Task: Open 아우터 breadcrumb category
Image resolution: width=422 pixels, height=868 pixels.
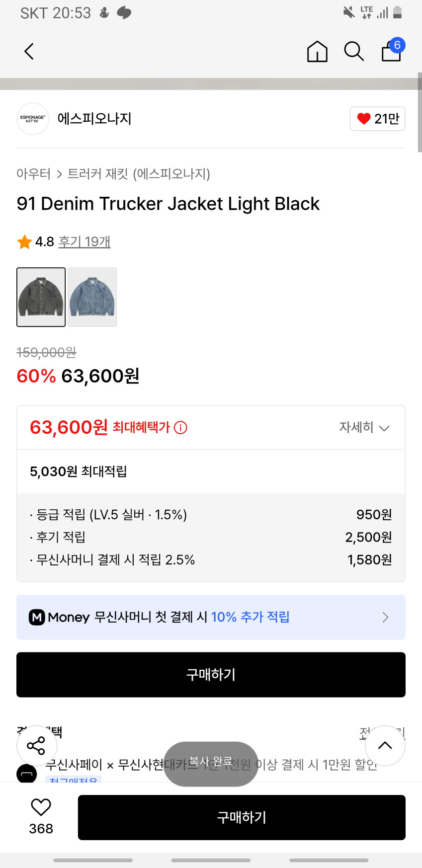Action: pyautogui.click(x=33, y=174)
